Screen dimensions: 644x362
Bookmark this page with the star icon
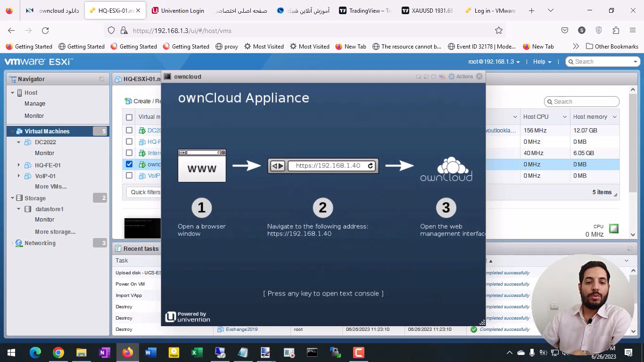pos(499,31)
